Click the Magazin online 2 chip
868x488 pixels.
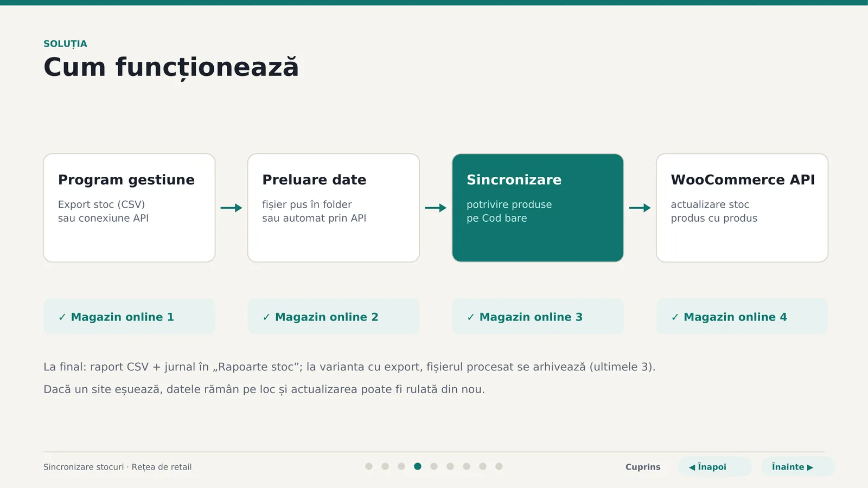click(x=334, y=317)
